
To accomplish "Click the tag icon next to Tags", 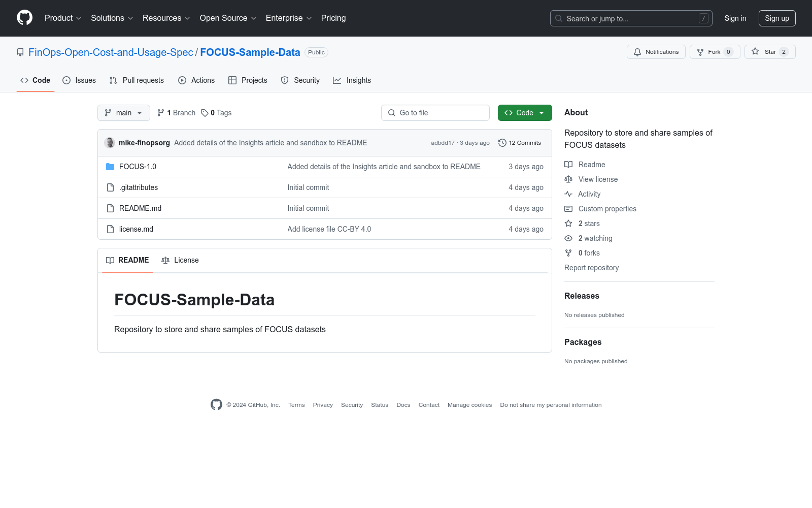I will pyautogui.click(x=205, y=113).
